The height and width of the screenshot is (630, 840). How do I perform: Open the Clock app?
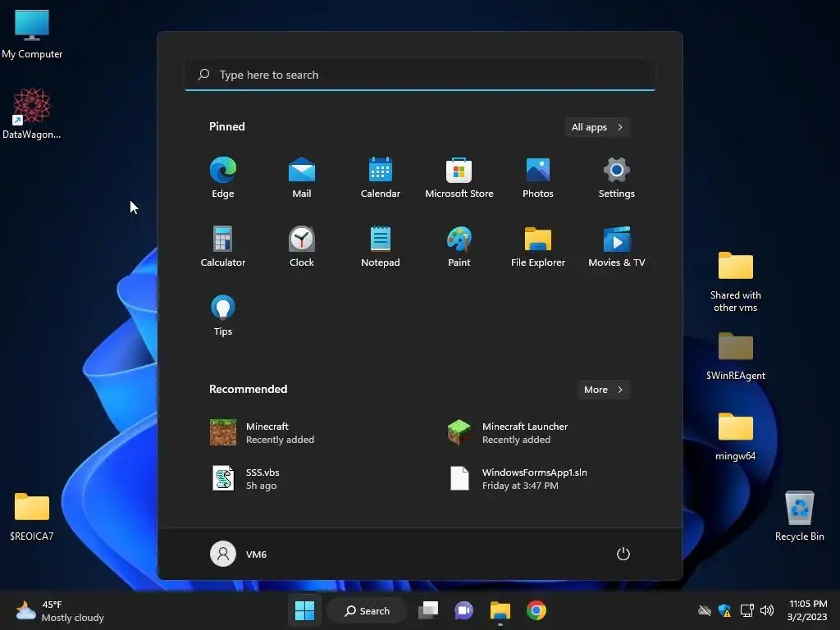pyautogui.click(x=302, y=246)
